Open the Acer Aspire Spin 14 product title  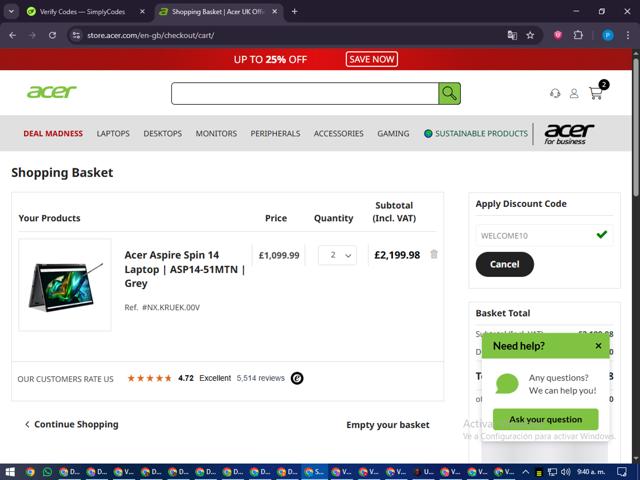(184, 269)
